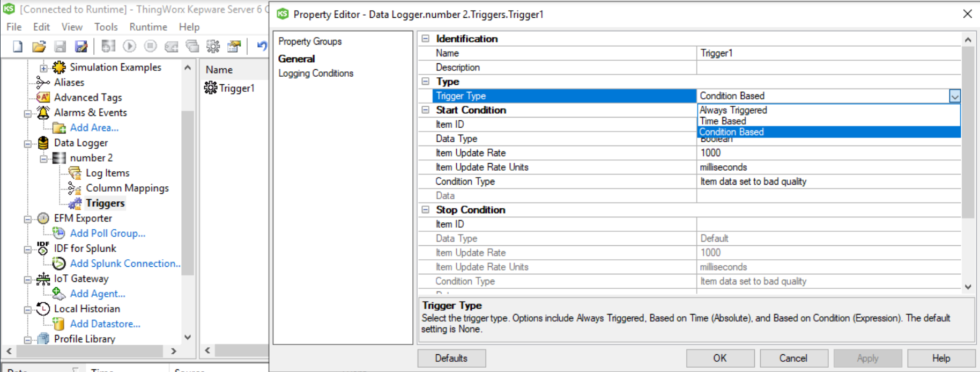Click the Defaults button
Screen dimensions: 980x372
(451, 358)
